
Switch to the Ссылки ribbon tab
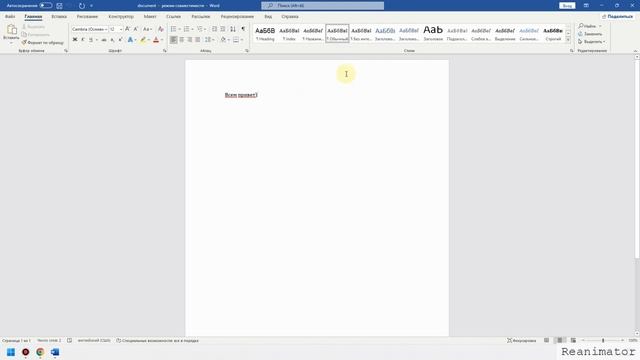pyautogui.click(x=173, y=17)
